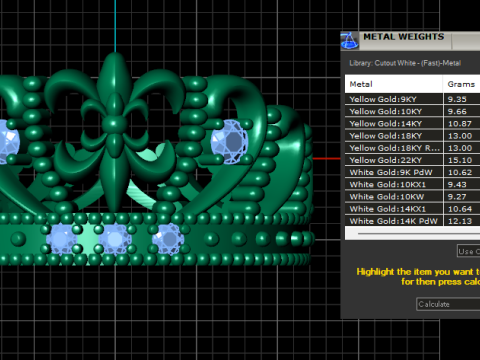Click the 12.13 grams value
Screen dimensions: 480x360
(x=460, y=221)
